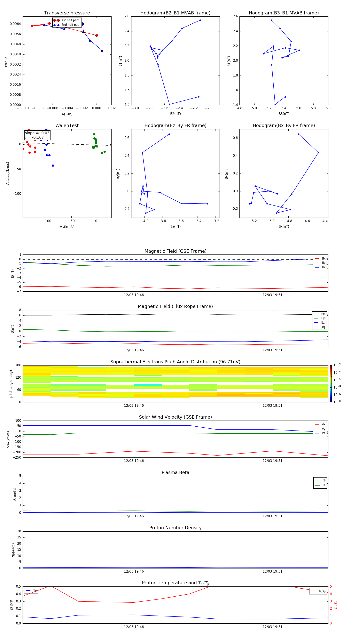This screenshot has width=351, height=644.
Task: Select "1st half path" legend entry
Action: point(66,20)
